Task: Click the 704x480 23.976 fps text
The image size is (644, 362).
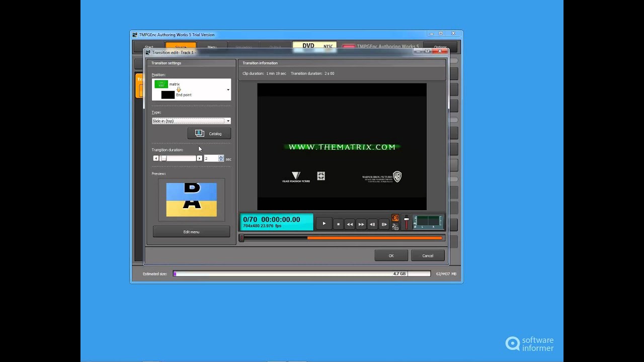Action: (262, 226)
